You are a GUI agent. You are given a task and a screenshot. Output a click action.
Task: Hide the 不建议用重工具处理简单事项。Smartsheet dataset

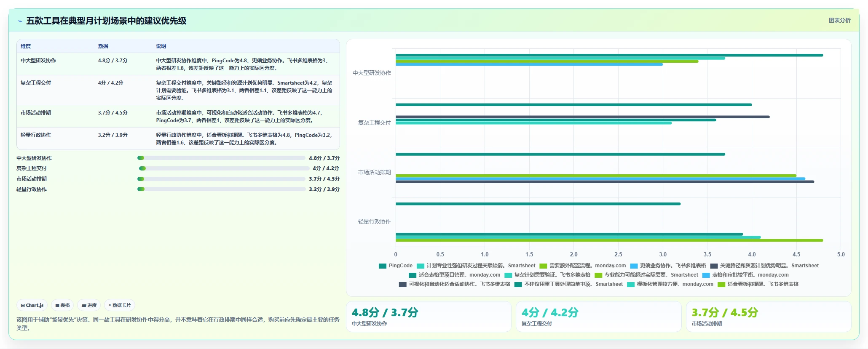569,284
